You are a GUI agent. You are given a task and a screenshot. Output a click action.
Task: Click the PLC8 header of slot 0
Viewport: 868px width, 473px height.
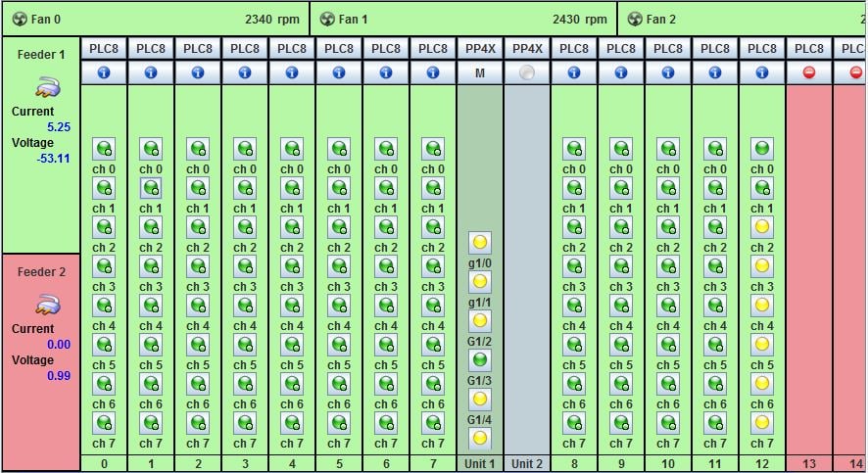(104, 49)
